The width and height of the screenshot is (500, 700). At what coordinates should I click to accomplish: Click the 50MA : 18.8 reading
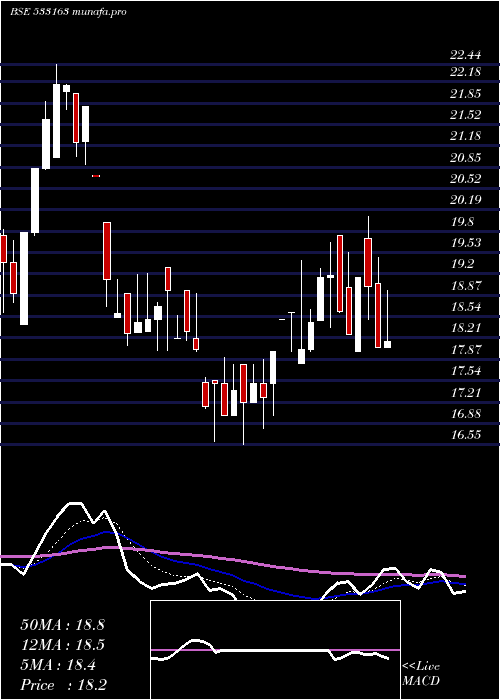[x=62, y=625]
